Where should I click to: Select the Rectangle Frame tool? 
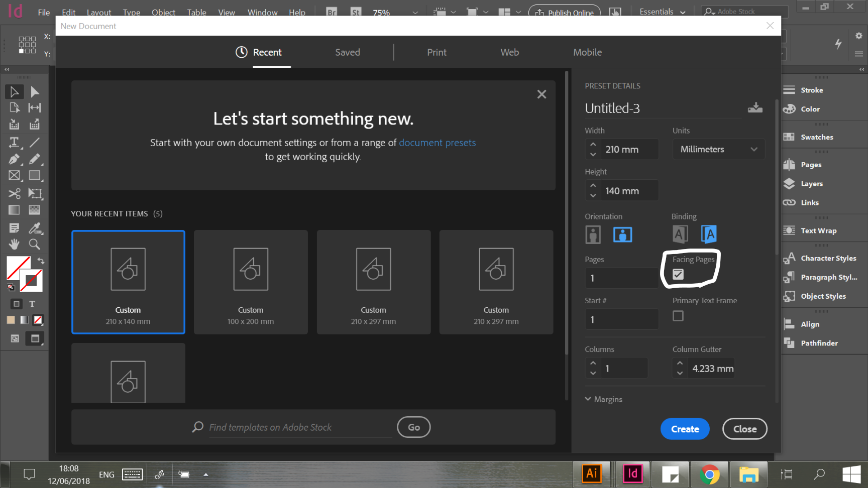14,176
